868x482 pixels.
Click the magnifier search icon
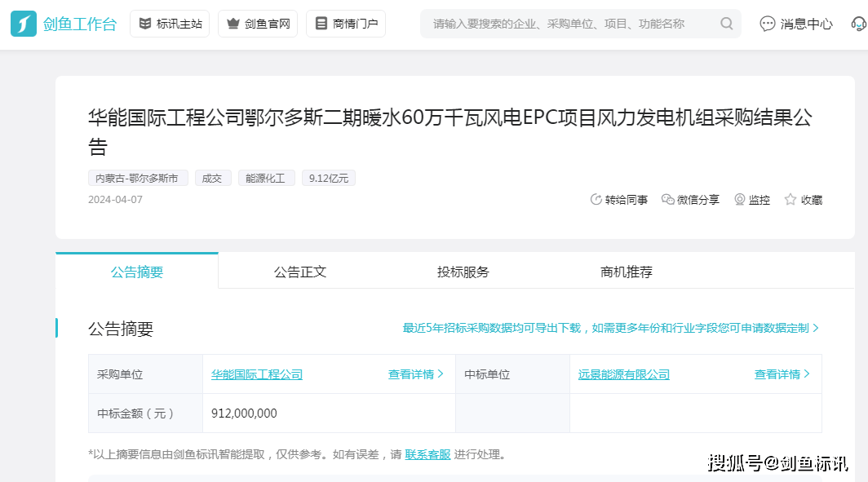click(727, 24)
